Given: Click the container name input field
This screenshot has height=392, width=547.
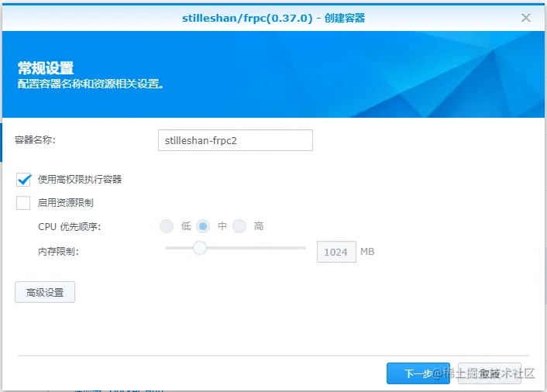Looking at the screenshot, I should pos(236,140).
